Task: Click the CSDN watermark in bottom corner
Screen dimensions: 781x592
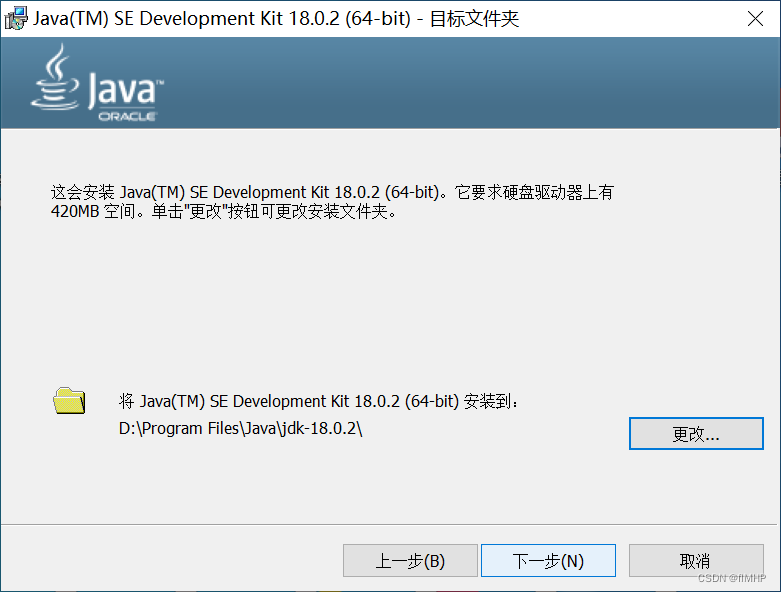Action: [x=731, y=579]
